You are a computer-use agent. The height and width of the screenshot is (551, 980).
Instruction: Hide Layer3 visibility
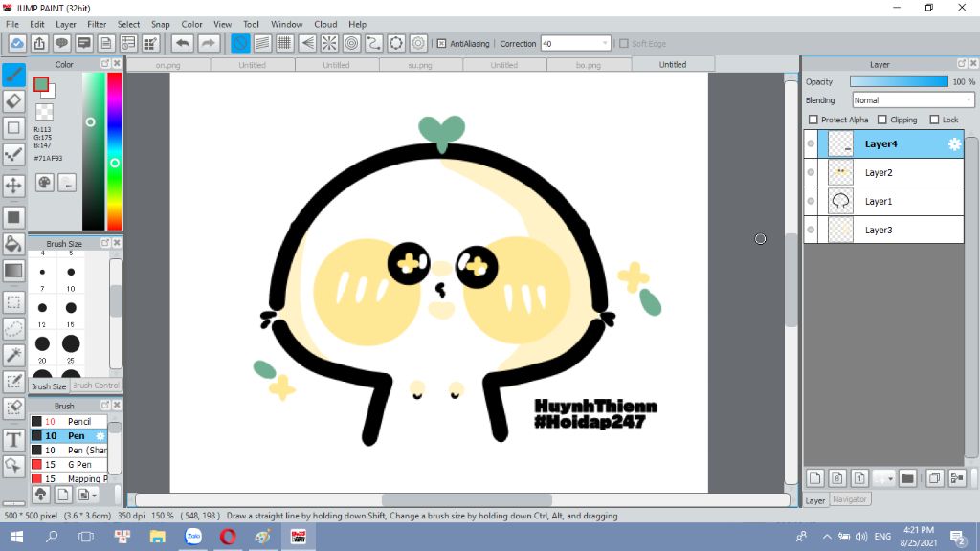[811, 230]
